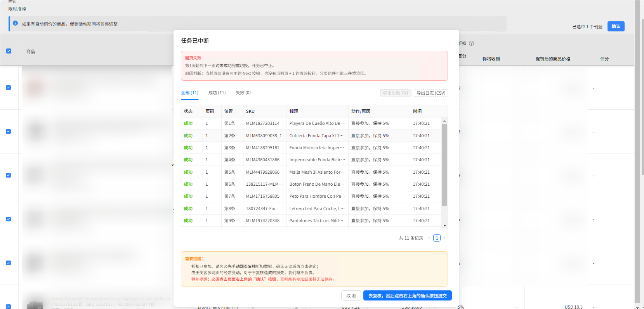
Task: Click the 动作/原因 column header
Action: pos(361,111)
